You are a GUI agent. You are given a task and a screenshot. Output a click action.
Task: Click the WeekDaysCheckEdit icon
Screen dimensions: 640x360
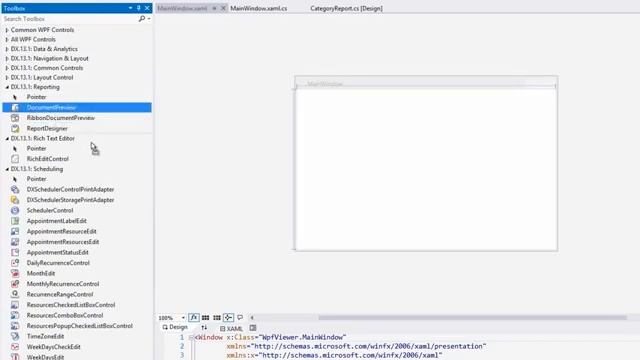15,347
